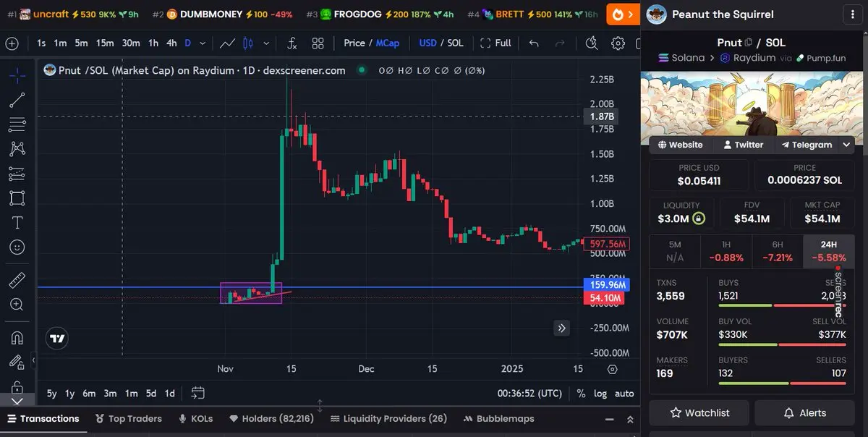Screen dimensions: 868x437
Task: Open the token Website link
Action: coord(680,145)
